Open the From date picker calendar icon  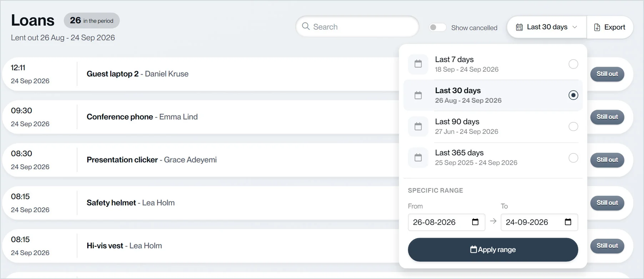click(475, 222)
